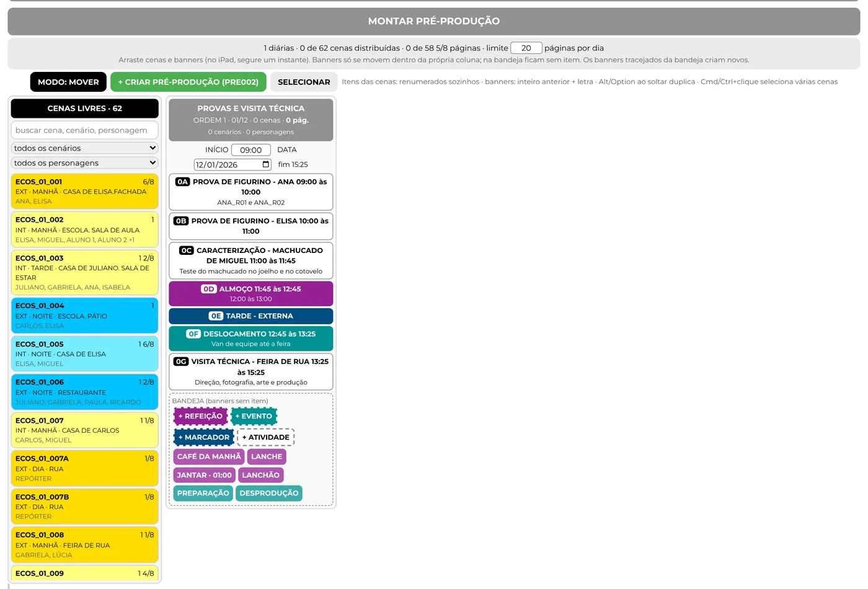The width and height of the screenshot is (868, 589).
Task: Select banner 0C CARACTERIZAÇÃO - MACHUCADO DE MIGUEL
Action: point(251,260)
